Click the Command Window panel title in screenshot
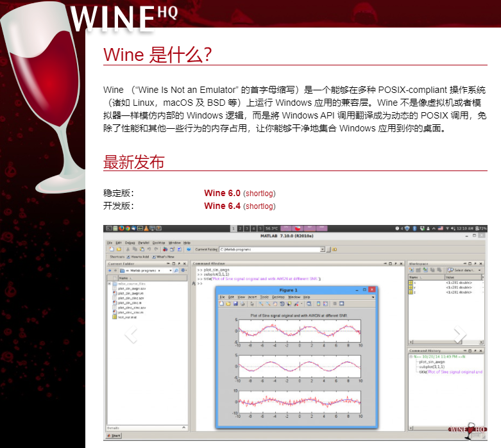The height and width of the screenshot is (448, 501). click(209, 263)
